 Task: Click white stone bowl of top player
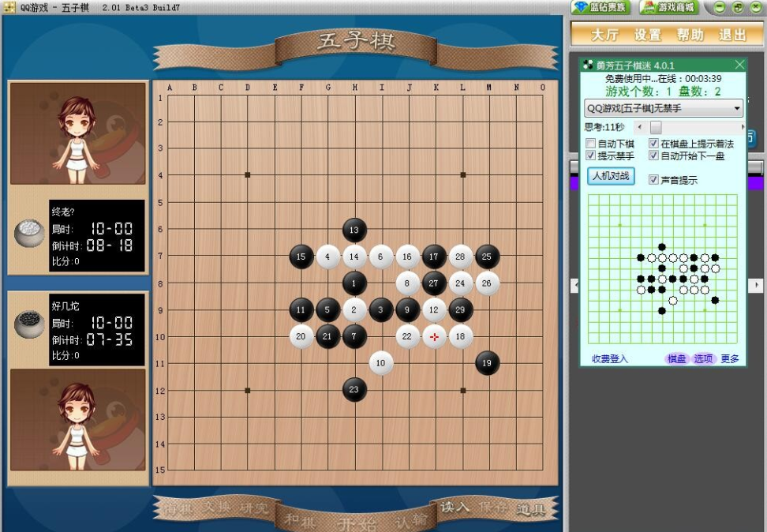[x=29, y=233]
